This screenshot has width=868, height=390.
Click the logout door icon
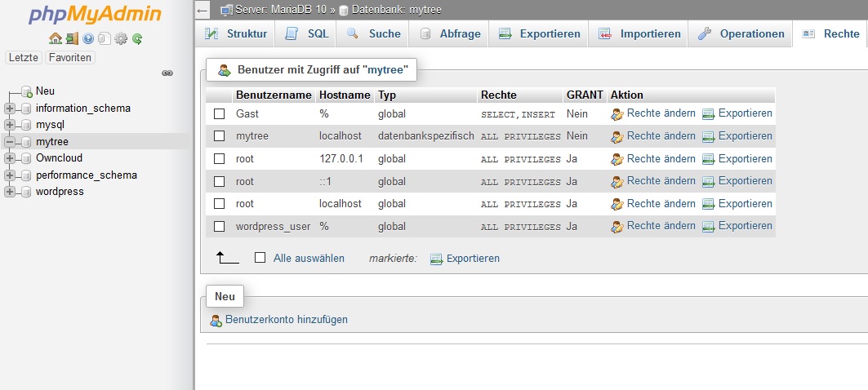(x=72, y=38)
